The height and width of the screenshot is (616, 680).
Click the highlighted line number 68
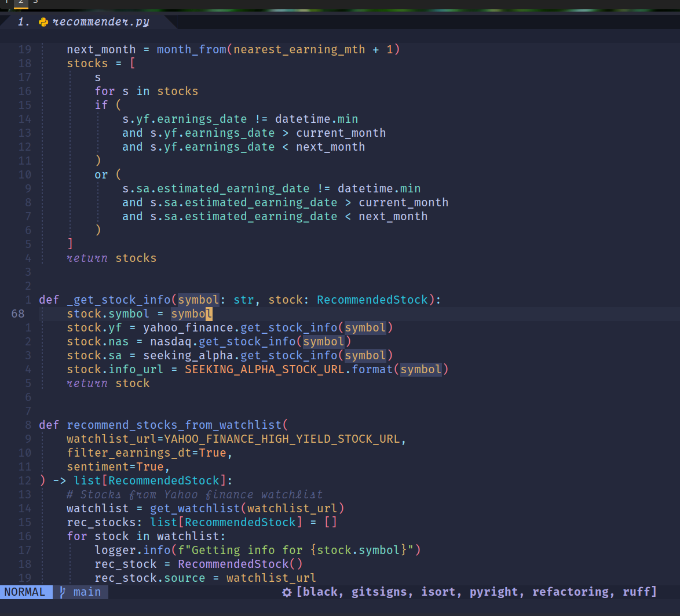click(x=17, y=314)
